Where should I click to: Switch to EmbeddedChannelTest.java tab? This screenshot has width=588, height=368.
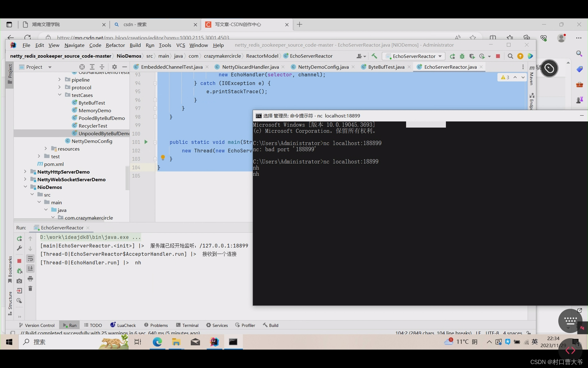[171, 67]
